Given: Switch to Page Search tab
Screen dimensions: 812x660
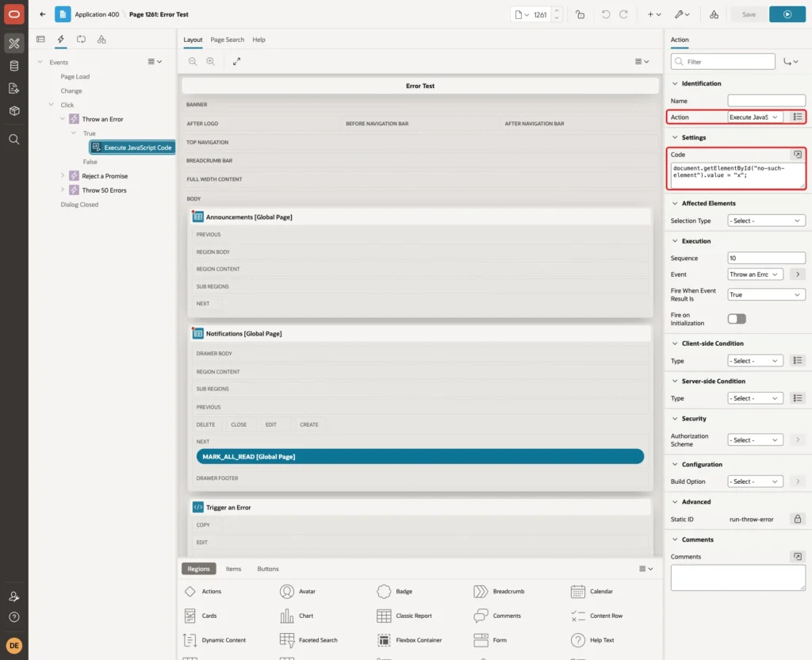Looking at the screenshot, I should 227,40.
